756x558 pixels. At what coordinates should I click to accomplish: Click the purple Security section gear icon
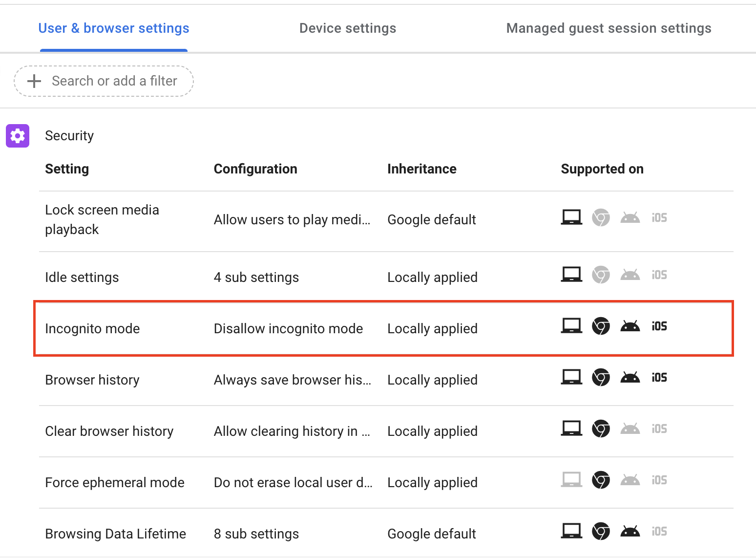click(x=17, y=136)
